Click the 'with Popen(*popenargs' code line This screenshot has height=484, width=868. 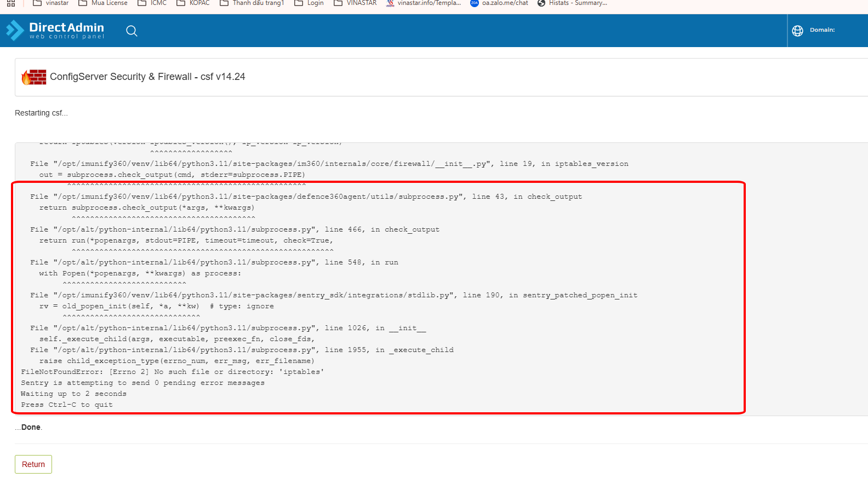pyautogui.click(x=140, y=273)
